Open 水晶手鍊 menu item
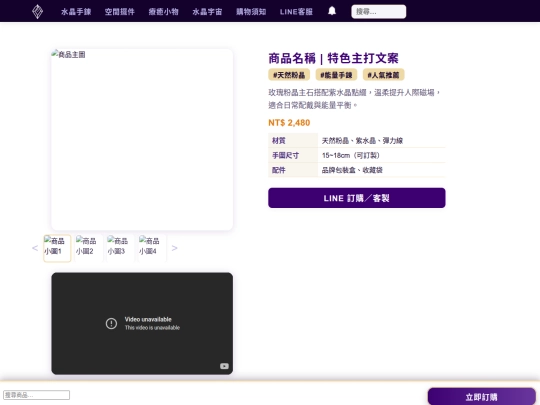This screenshot has width=540, height=405. pyautogui.click(x=76, y=12)
